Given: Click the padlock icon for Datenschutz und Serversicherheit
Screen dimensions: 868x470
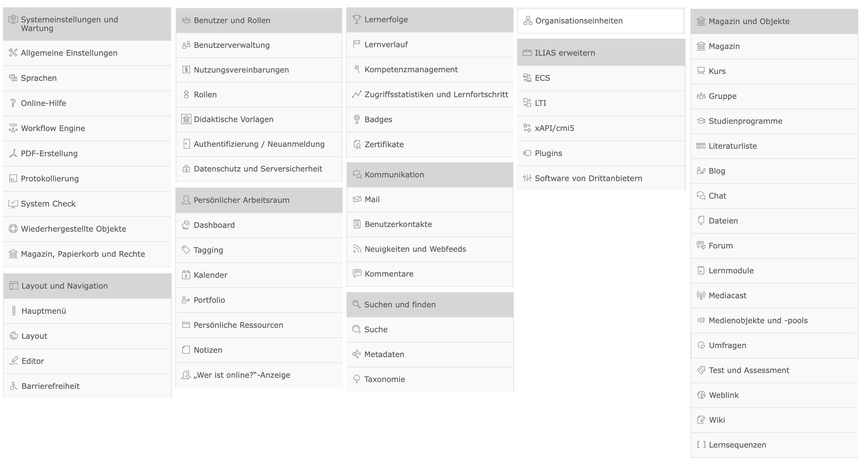Looking at the screenshot, I should [186, 169].
